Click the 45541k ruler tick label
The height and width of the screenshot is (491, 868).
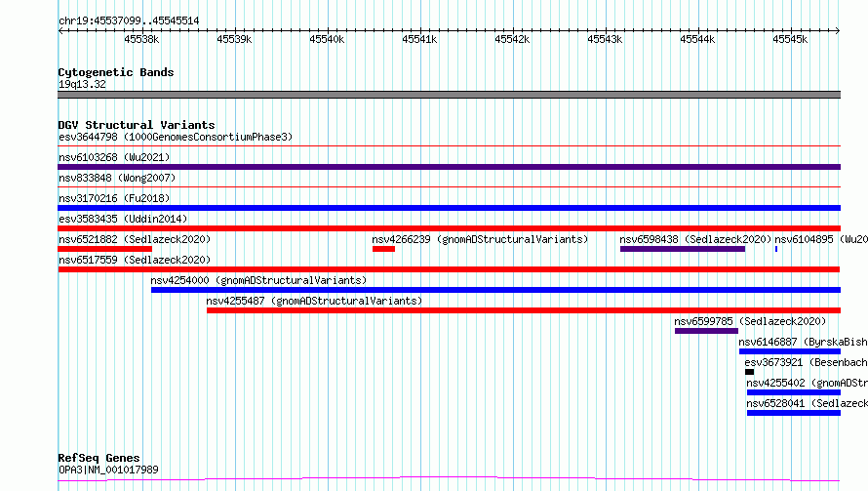pos(419,39)
